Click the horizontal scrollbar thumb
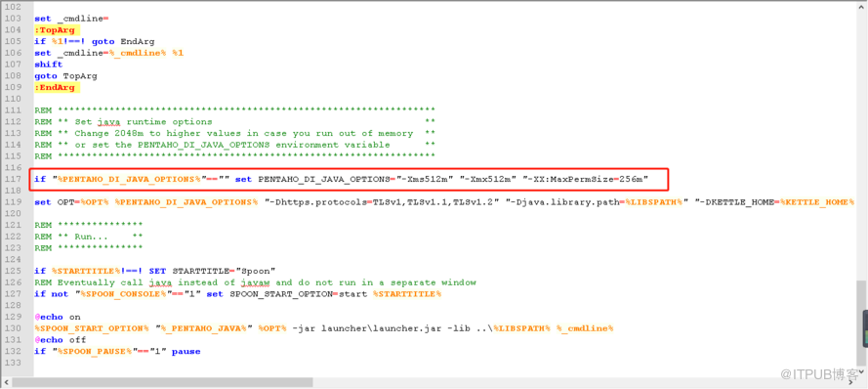868x389 pixels. click(163, 382)
